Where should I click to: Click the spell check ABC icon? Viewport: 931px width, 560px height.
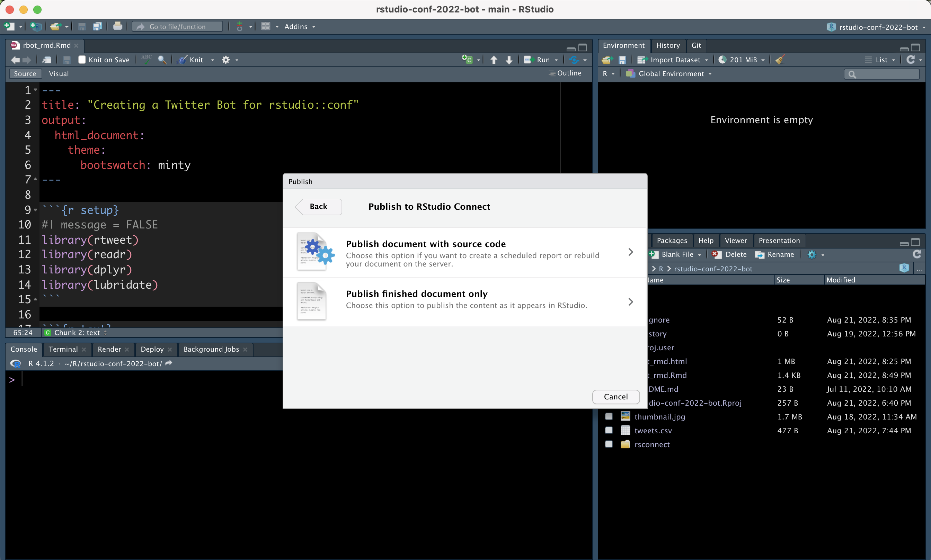147,59
